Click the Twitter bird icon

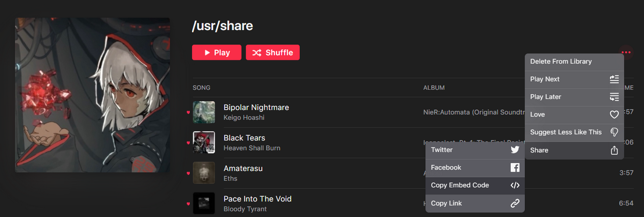coord(515,150)
